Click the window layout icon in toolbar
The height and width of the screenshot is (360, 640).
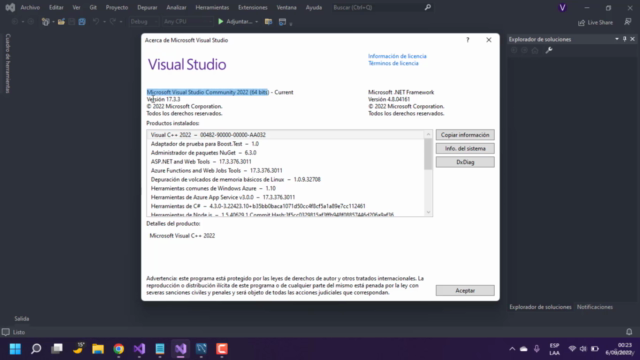pos(282,22)
